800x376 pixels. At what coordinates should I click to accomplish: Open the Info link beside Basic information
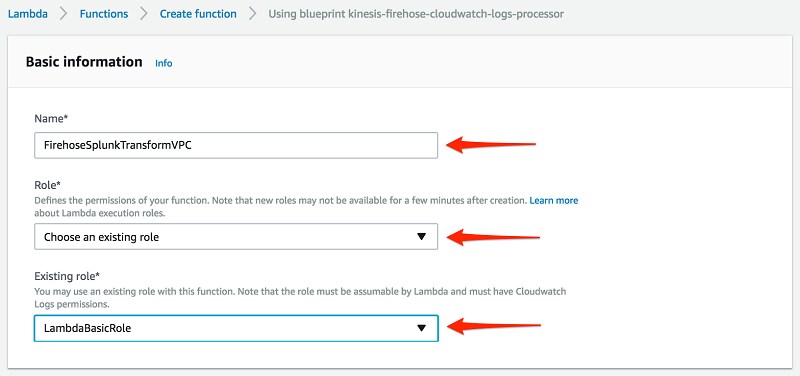[x=164, y=63]
